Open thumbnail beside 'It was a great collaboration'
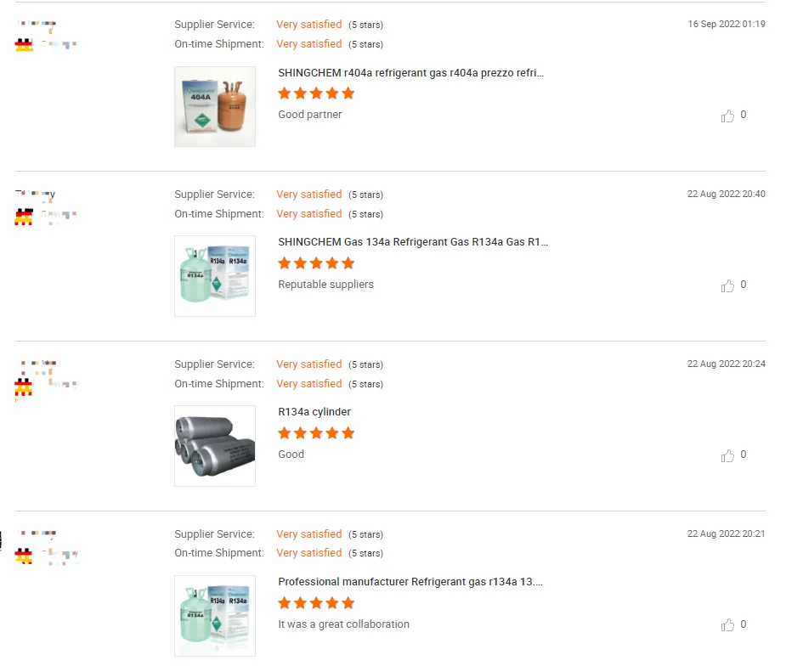The image size is (786, 672). pyautogui.click(x=215, y=616)
